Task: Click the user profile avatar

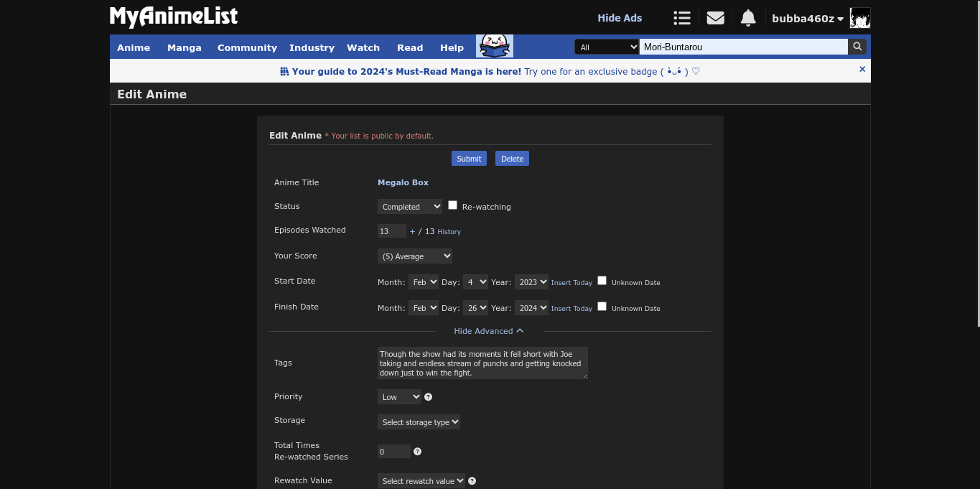Action: [x=859, y=18]
